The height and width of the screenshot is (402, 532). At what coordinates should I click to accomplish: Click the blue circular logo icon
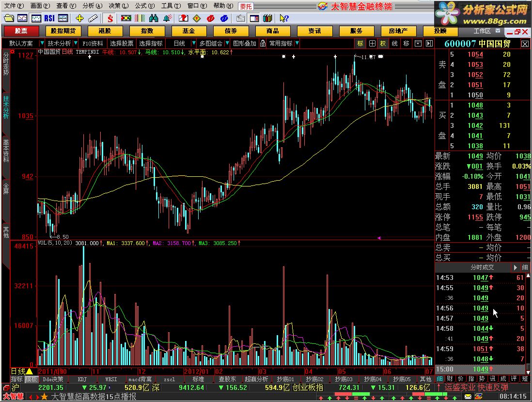click(224, 18)
